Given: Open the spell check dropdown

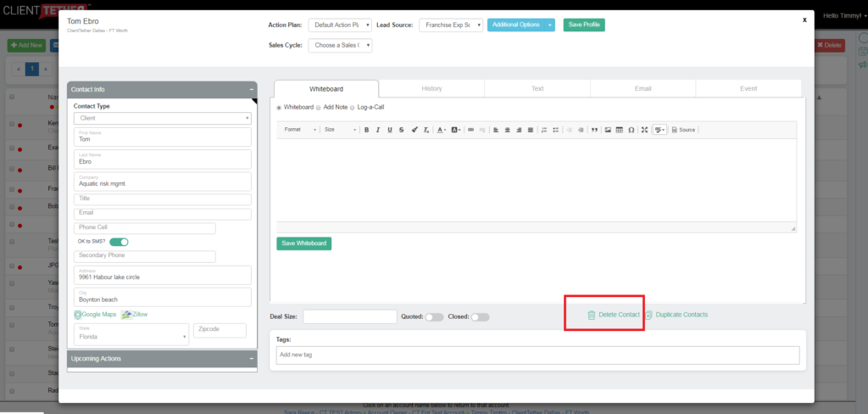Looking at the screenshot, I should click(x=659, y=130).
